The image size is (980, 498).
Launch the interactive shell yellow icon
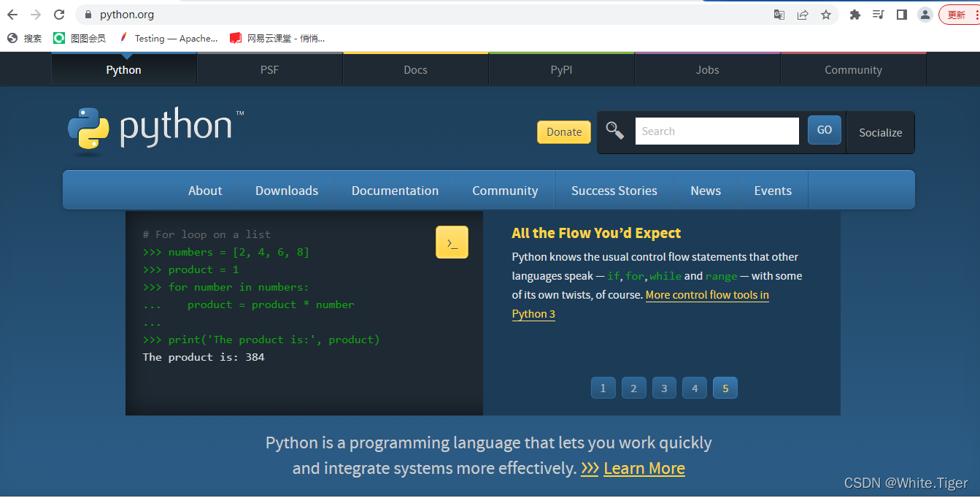pos(452,242)
